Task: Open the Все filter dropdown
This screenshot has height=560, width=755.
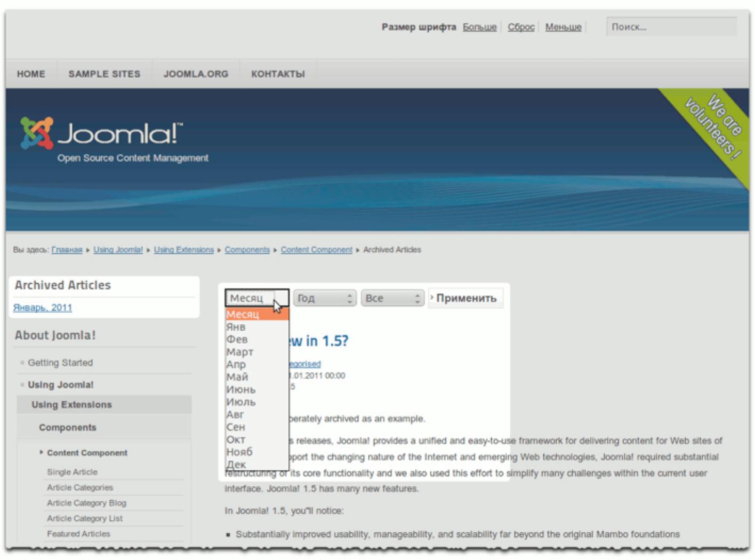Action: (x=392, y=298)
